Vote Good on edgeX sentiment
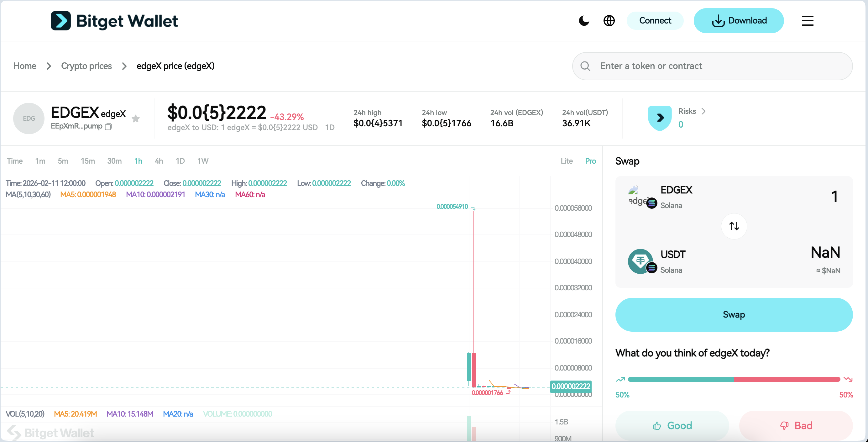Screen dimensions: 868x442 pos(672,425)
